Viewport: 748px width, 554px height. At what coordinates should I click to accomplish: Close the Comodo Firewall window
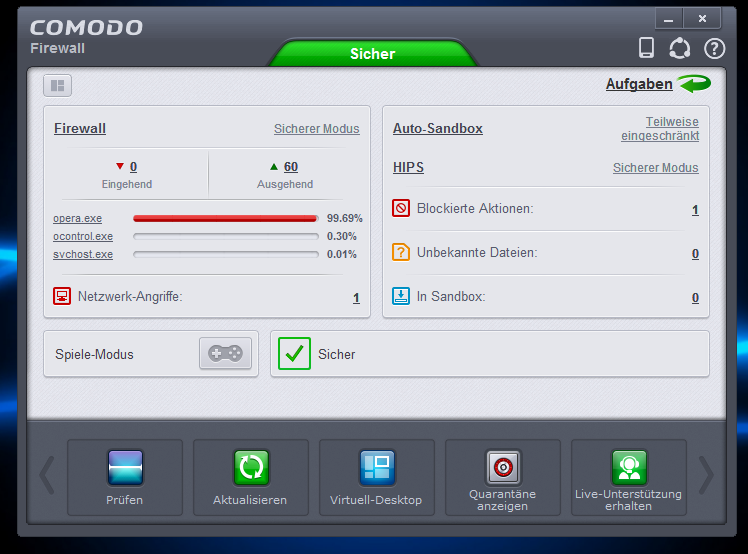click(702, 19)
